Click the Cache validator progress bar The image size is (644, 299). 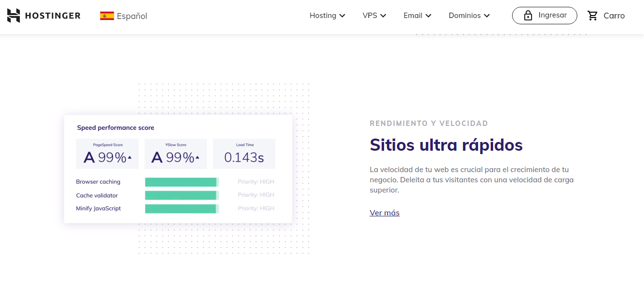(182, 195)
